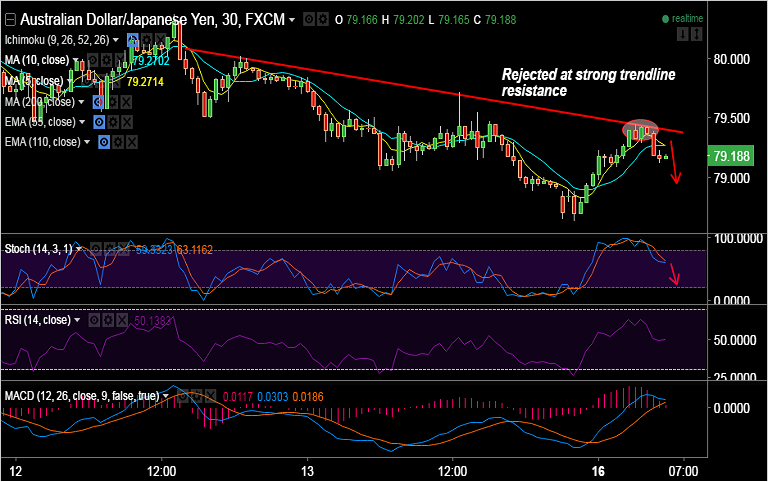The width and height of the screenshot is (768, 482).
Task: Expand the MA (200, close) dropdown arrow
Action: coord(81,102)
